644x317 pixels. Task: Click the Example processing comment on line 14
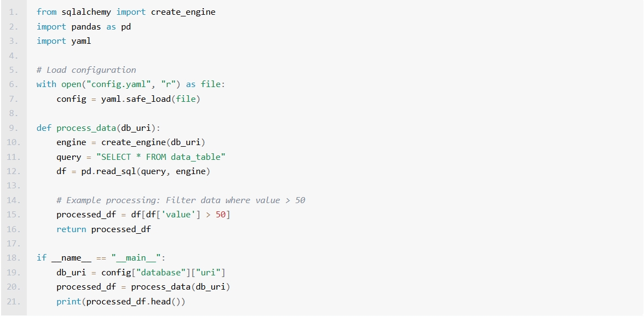(181, 200)
